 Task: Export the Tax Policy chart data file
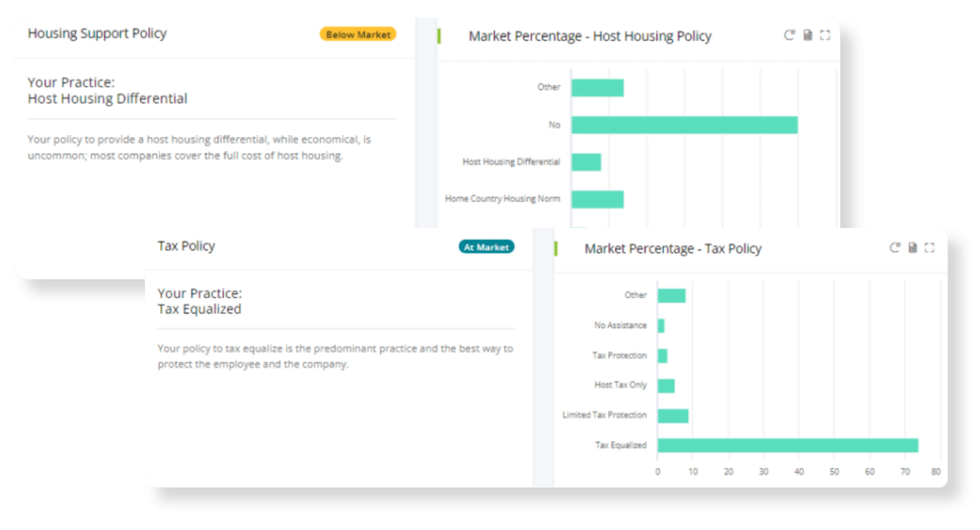click(x=912, y=248)
